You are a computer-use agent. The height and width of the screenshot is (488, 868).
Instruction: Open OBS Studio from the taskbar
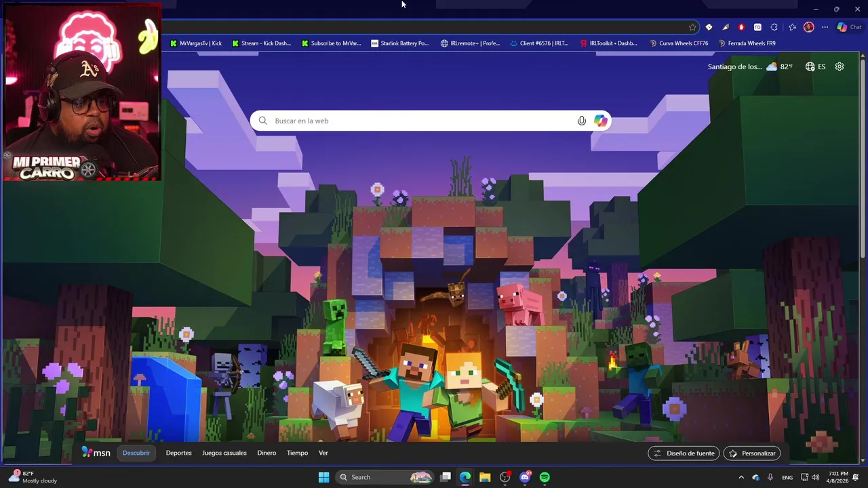coord(505,477)
